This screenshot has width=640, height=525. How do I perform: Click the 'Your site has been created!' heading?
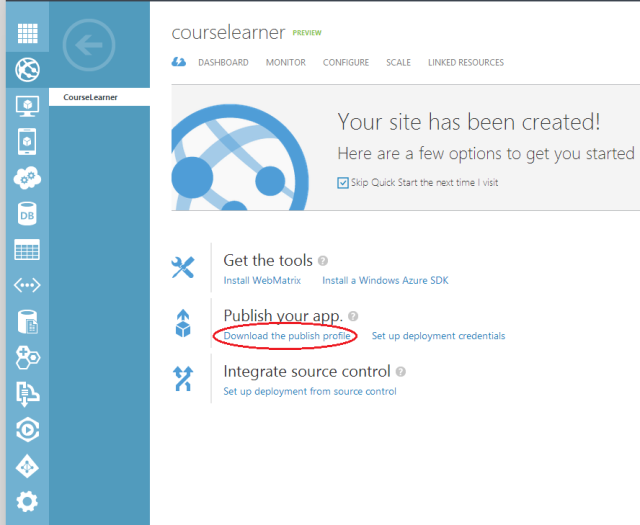[469, 122]
